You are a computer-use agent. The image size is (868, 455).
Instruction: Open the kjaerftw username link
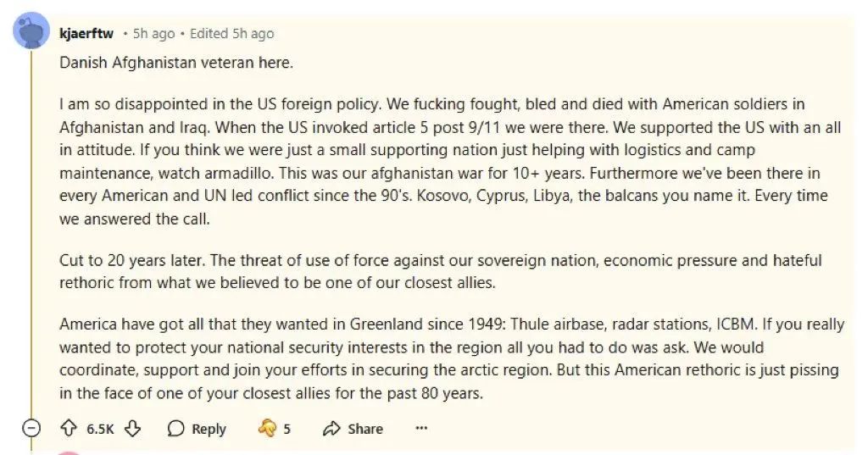click(86, 33)
